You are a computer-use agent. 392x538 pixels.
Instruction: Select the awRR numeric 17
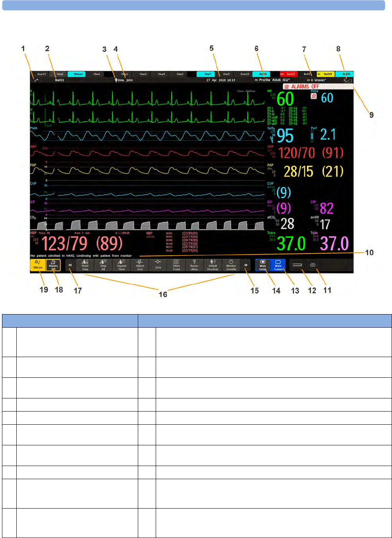point(325,224)
